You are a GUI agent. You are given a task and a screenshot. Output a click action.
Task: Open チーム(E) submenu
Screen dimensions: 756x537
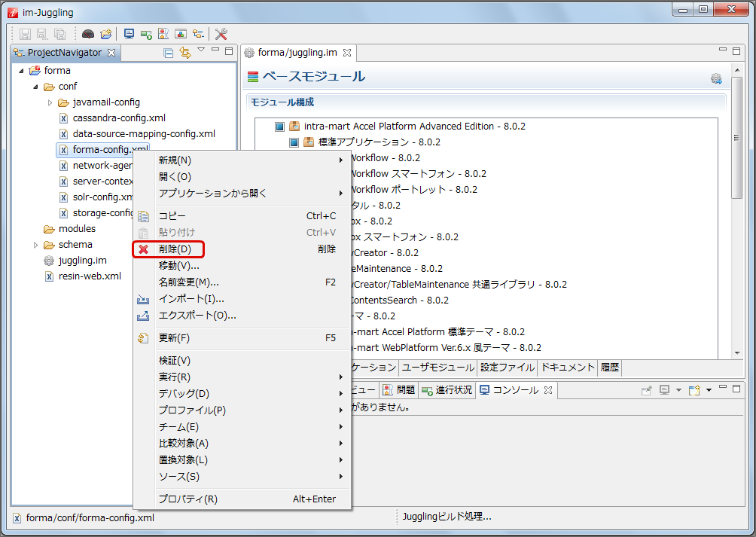click(x=242, y=426)
